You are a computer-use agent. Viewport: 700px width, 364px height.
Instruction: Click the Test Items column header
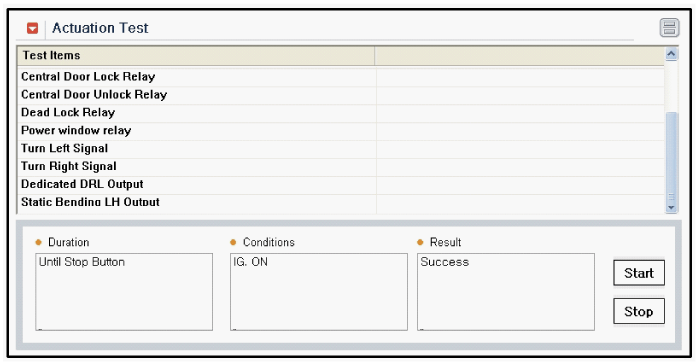(196, 56)
